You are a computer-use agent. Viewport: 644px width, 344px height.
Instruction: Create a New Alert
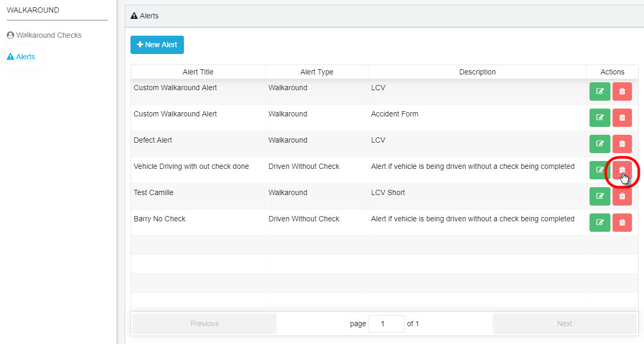pos(157,45)
